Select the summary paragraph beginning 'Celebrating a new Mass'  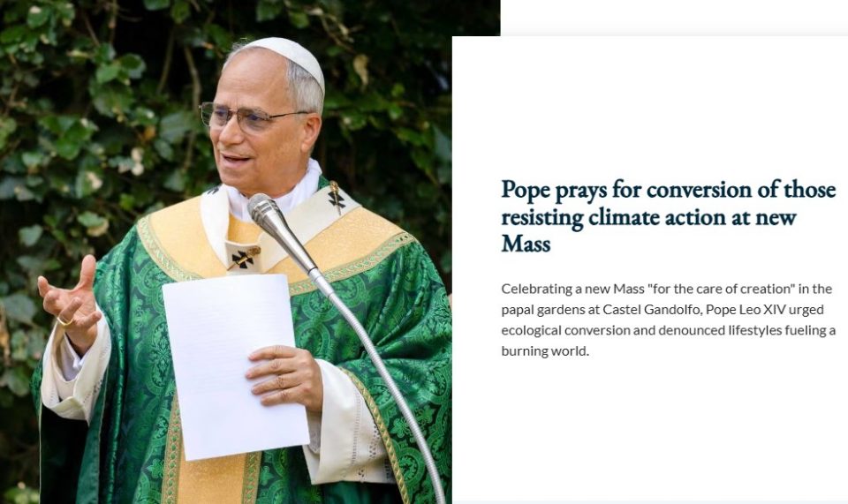669,320
